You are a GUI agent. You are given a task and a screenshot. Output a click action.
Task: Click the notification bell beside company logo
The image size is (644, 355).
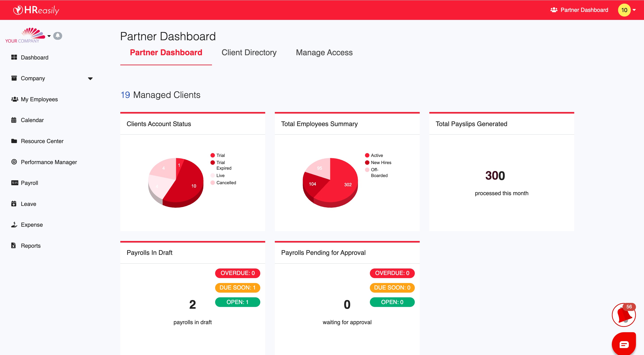point(57,36)
